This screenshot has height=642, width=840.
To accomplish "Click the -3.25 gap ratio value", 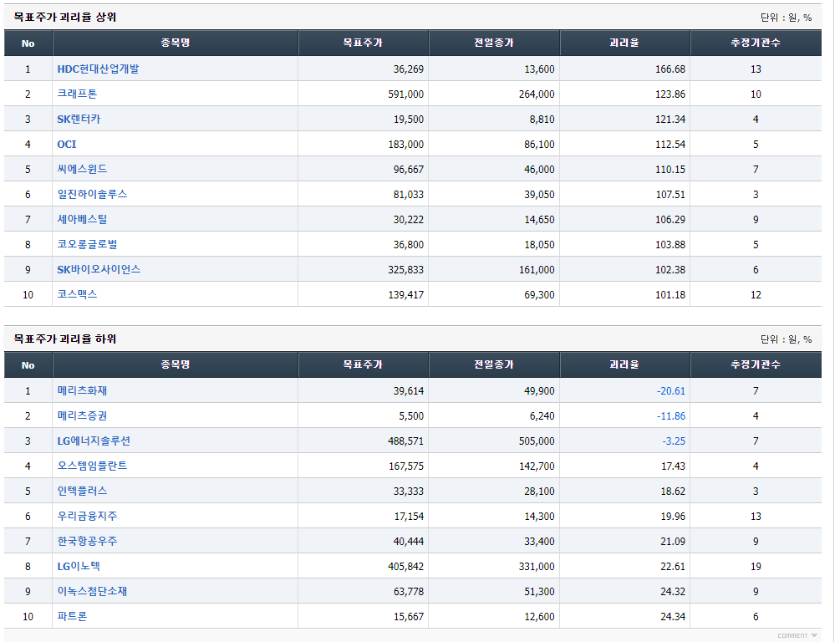I will point(674,441).
